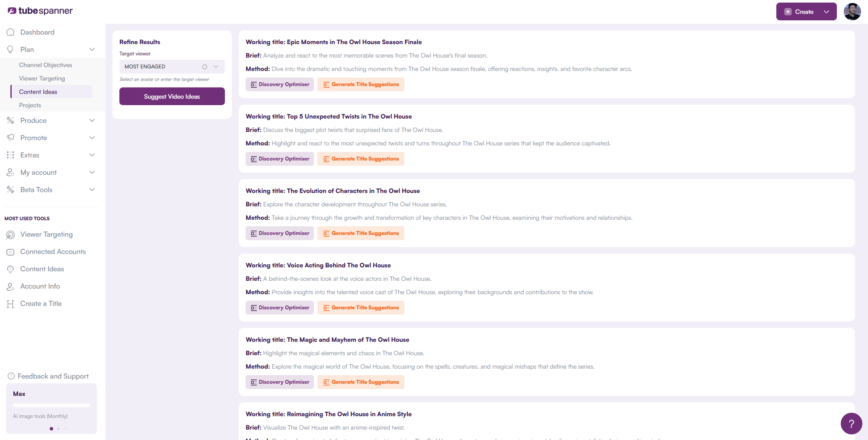Collapse the Plan section chevron

pos(92,49)
